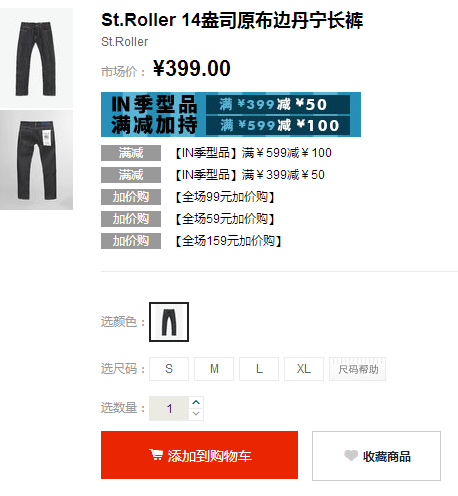Open 全场159元加价购 offer

229,241
